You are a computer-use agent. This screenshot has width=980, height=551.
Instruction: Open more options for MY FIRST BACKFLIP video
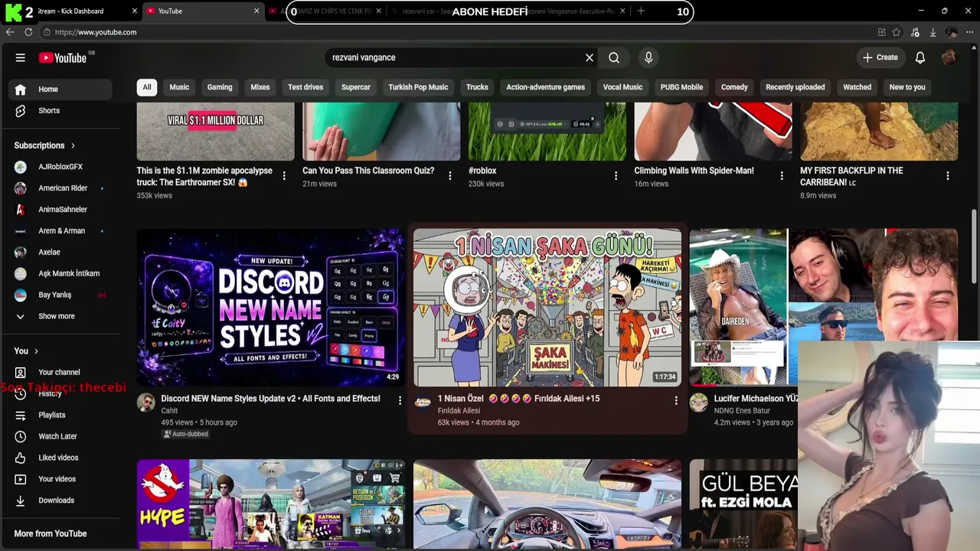948,176
